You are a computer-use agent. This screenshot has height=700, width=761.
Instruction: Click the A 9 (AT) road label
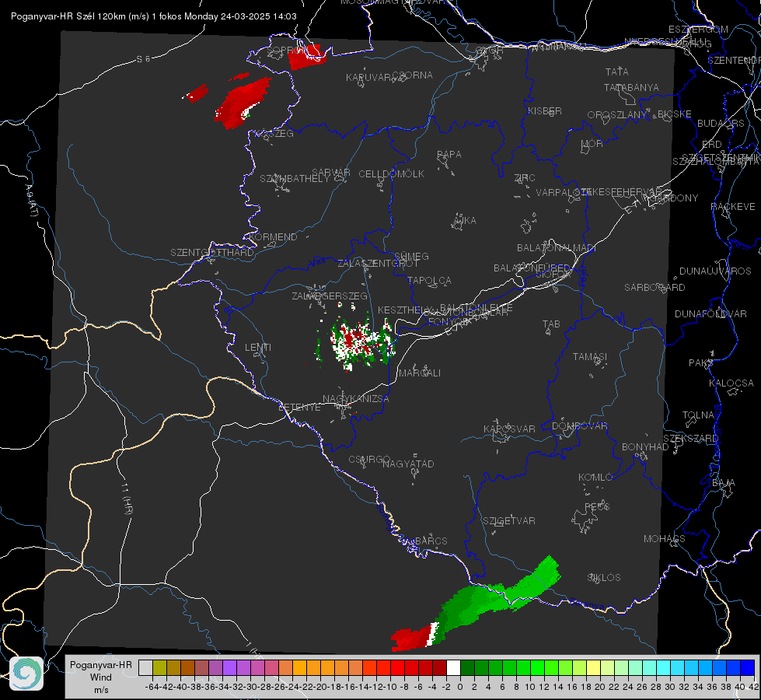(x=31, y=201)
